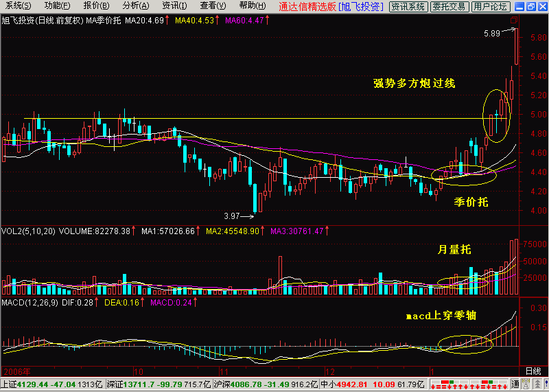
Task: Click the 上证 4129.44 index in status bar
Action: [53, 384]
